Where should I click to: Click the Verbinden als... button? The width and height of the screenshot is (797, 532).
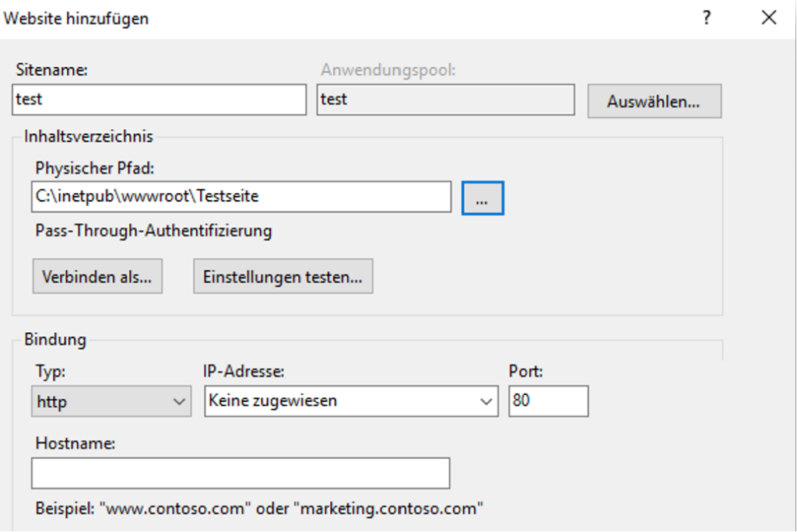(97, 277)
